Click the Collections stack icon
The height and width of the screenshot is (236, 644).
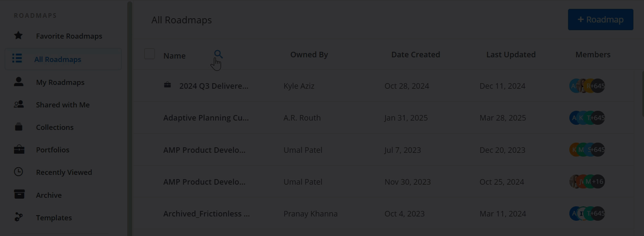[x=19, y=126]
